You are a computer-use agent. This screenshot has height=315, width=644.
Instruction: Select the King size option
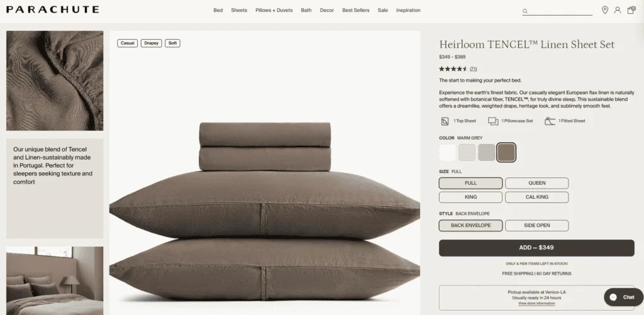(x=470, y=197)
